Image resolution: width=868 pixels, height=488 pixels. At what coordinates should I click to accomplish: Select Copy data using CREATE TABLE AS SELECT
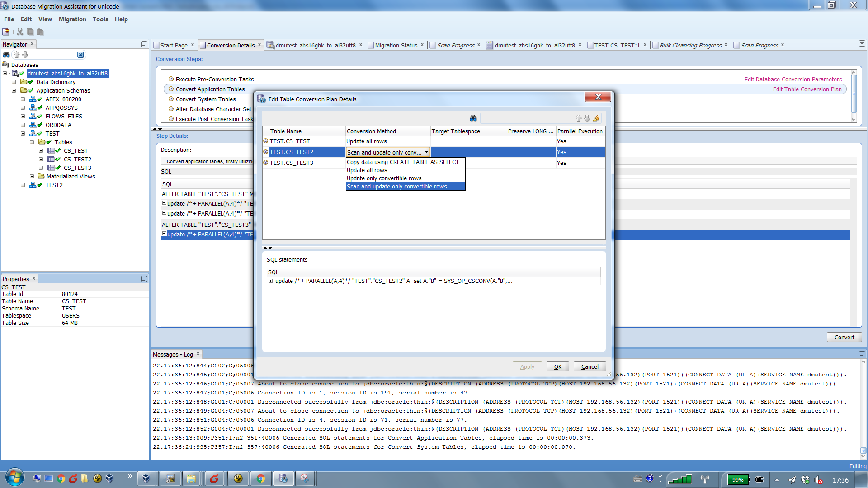click(405, 162)
